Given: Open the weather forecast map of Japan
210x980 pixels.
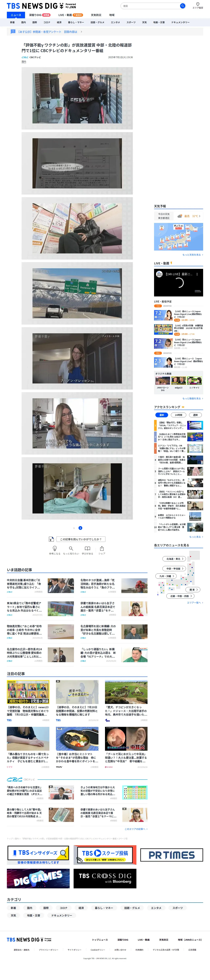Looking at the screenshot, I should coord(178,237).
